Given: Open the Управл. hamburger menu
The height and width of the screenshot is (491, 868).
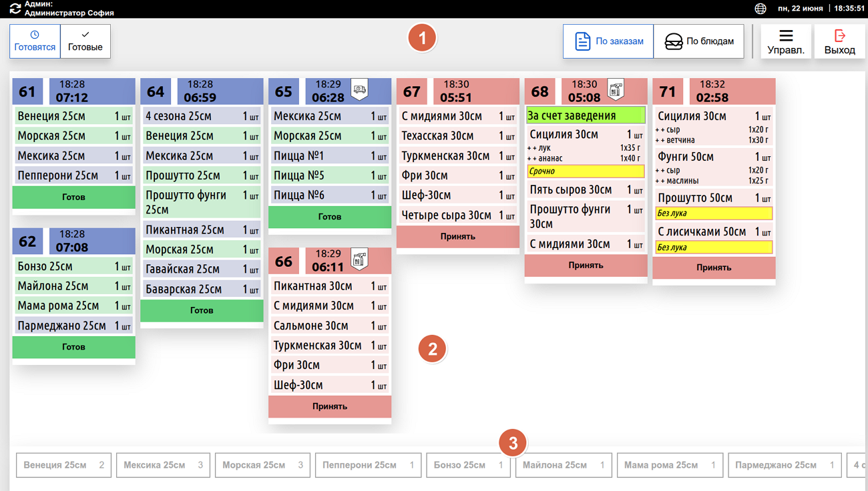Looking at the screenshot, I should (x=786, y=41).
